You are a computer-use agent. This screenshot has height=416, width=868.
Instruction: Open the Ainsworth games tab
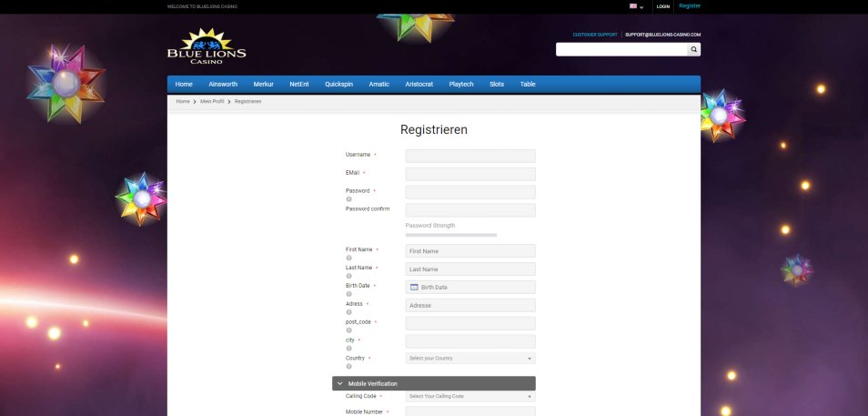click(223, 84)
